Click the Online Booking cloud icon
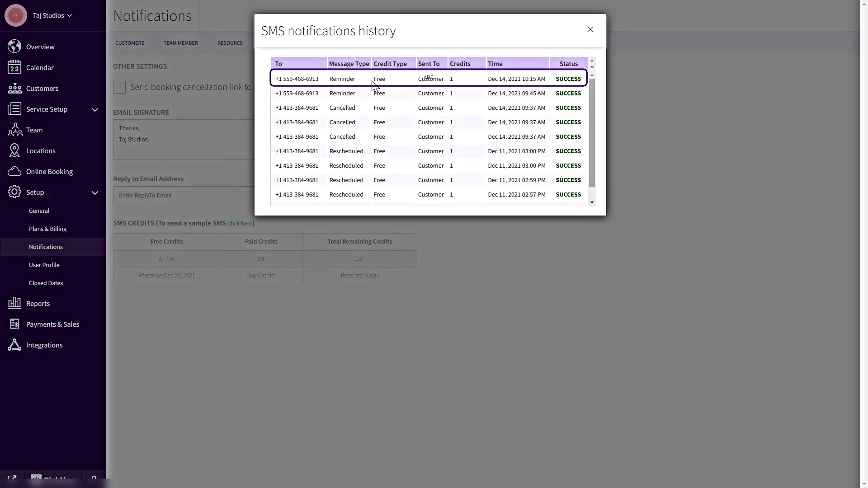The width and height of the screenshot is (868, 488). pos(14,171)
